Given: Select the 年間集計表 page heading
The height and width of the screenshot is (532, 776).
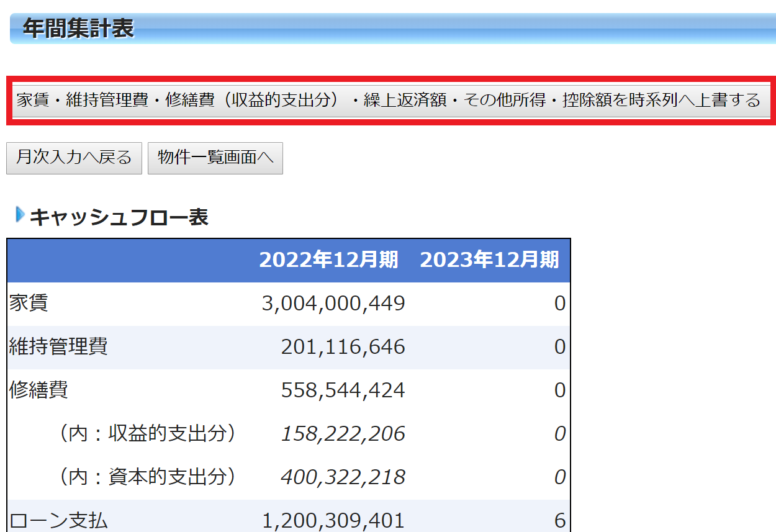Looking at the screenshot, I should pos(78,29).
